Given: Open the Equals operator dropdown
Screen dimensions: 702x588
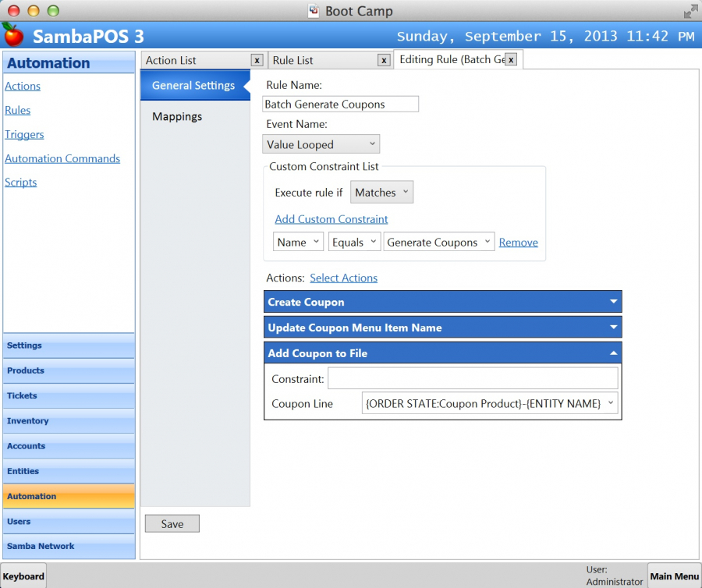Looking at the screenshot, I should [354, 243].
